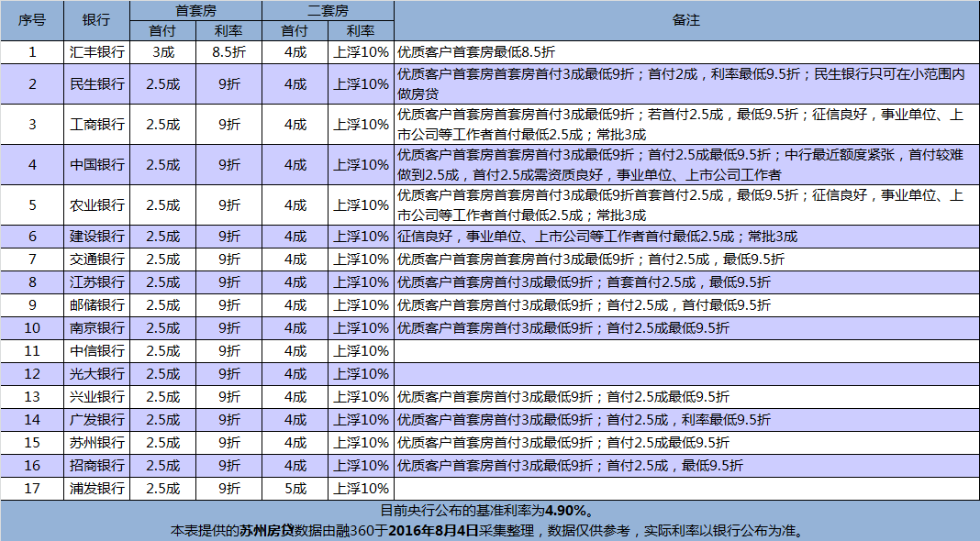The image size is (980, 541).
Task: Select the 浦发银行 cell
Action: 97,489
